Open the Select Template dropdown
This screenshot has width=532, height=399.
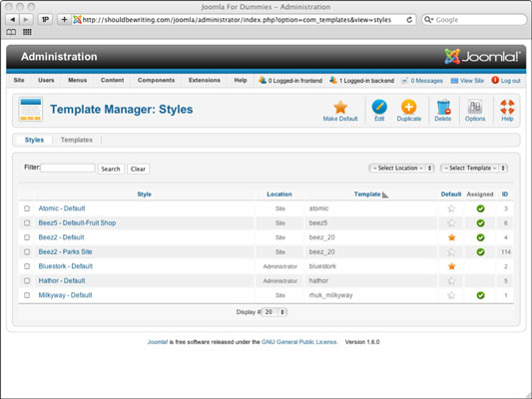click(x=474, y=169)
